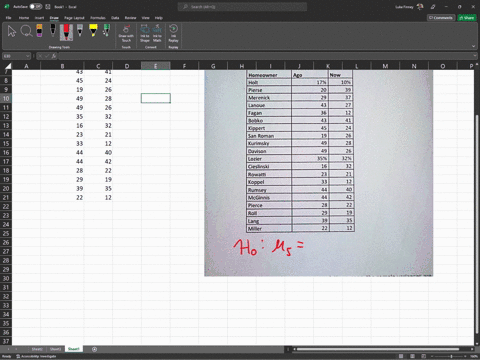Select the gray pencil tool

[x=80, y=30]
